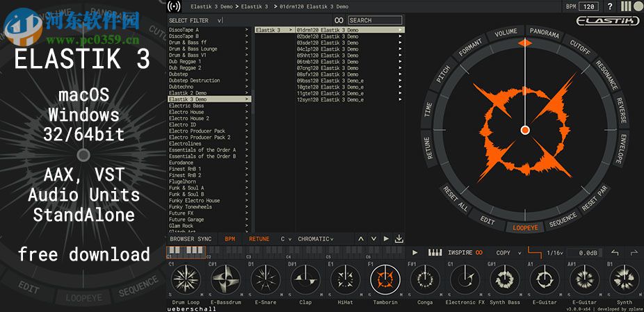This screenshot has height=312, width=644.
Task: Select the Synth pad on B1
Action: [x=625, y=279]
